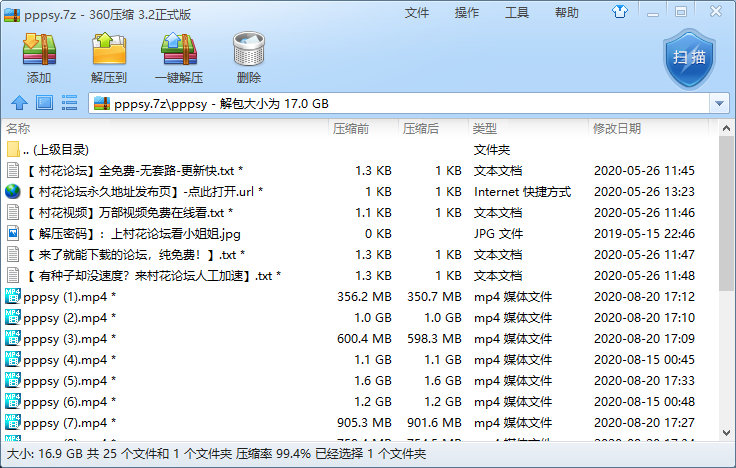Switch to large icon view mode

coord(44,103)
